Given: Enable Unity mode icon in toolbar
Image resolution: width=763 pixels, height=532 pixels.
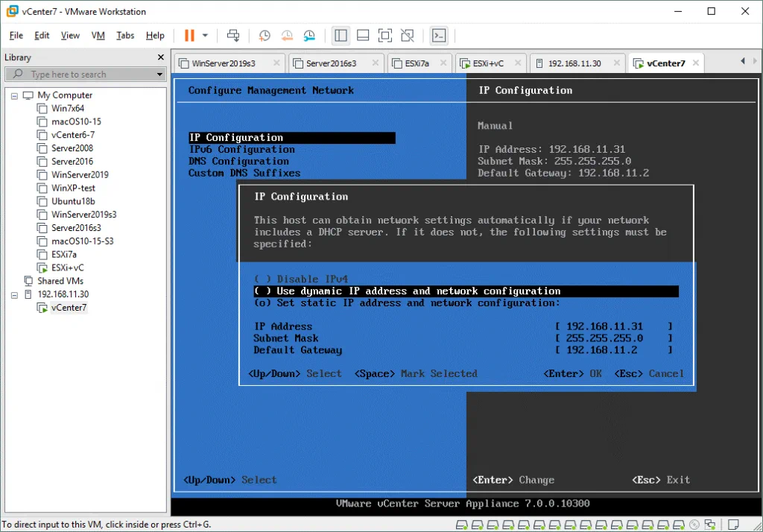Looking at the screenshot, I should [x=407, y=35].
